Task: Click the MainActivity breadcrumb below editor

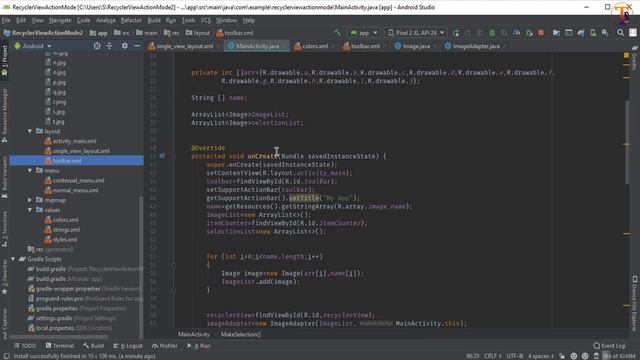Action: pos(194,334)
